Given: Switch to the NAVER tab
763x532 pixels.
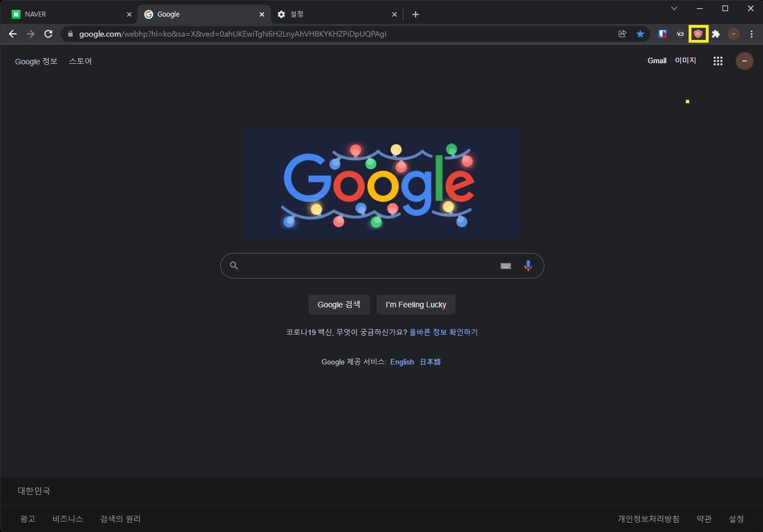Looking at the screenshot, I should [67, 14].
